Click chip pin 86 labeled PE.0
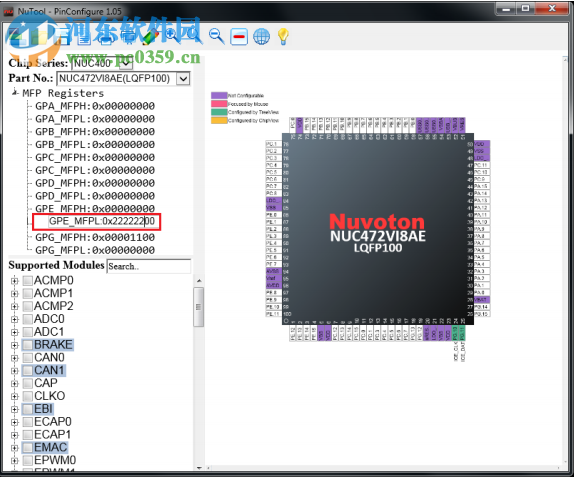Viewport: 574px width, 478px height. [273, 215]
